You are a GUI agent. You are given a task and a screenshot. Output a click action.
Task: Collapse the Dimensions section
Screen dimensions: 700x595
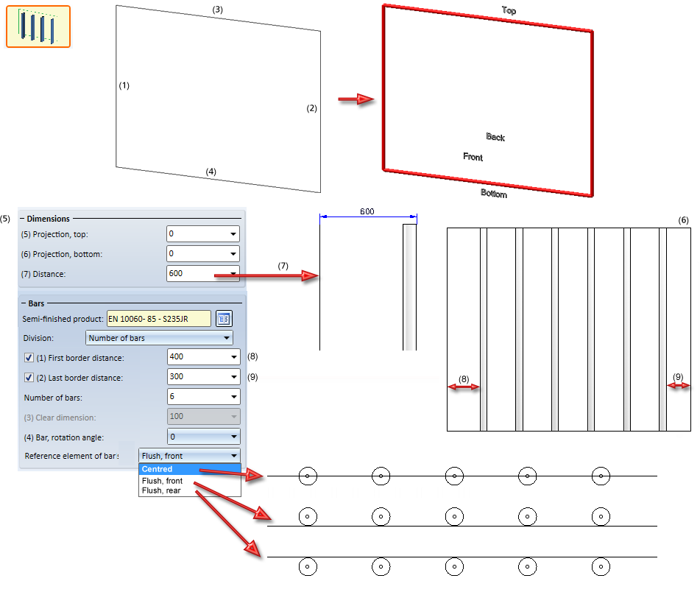click(22, 219)
